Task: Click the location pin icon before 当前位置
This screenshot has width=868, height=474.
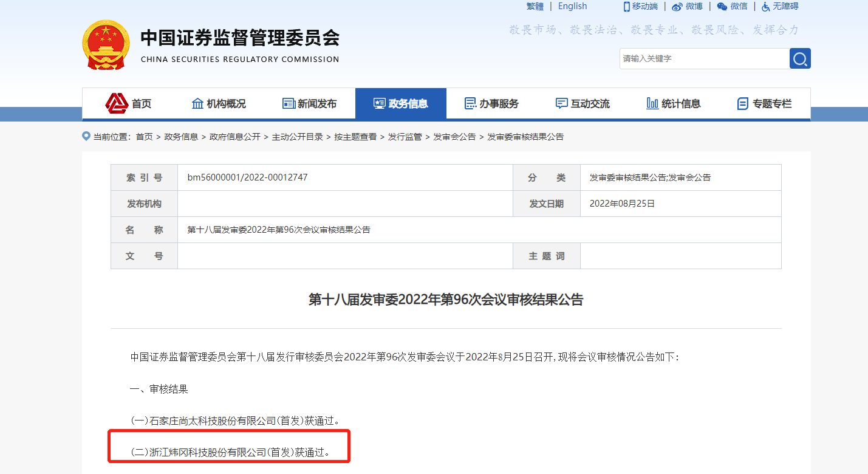Action: pyautogui.click(x=86, y=136)
